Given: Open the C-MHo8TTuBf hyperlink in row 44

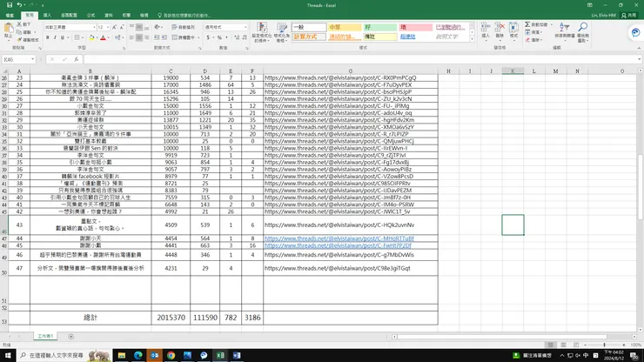Looking at the screenshot, I should tap(339, 238).
